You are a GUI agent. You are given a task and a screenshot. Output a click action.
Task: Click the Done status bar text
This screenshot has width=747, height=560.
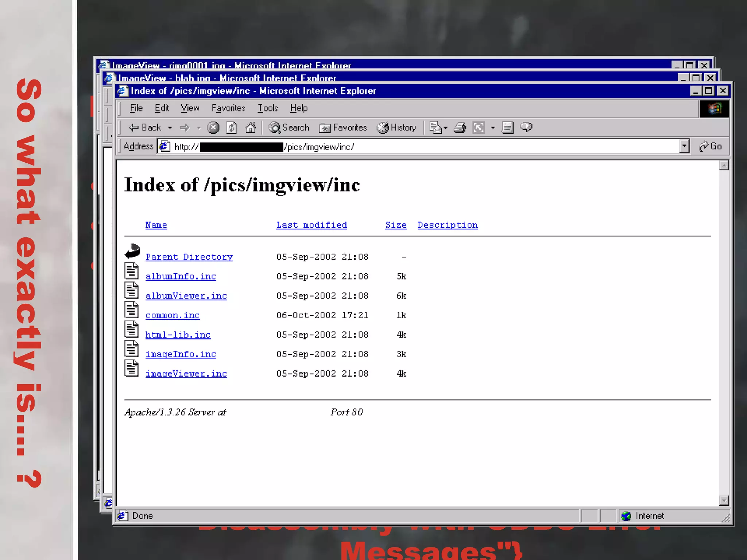point(142,516)
